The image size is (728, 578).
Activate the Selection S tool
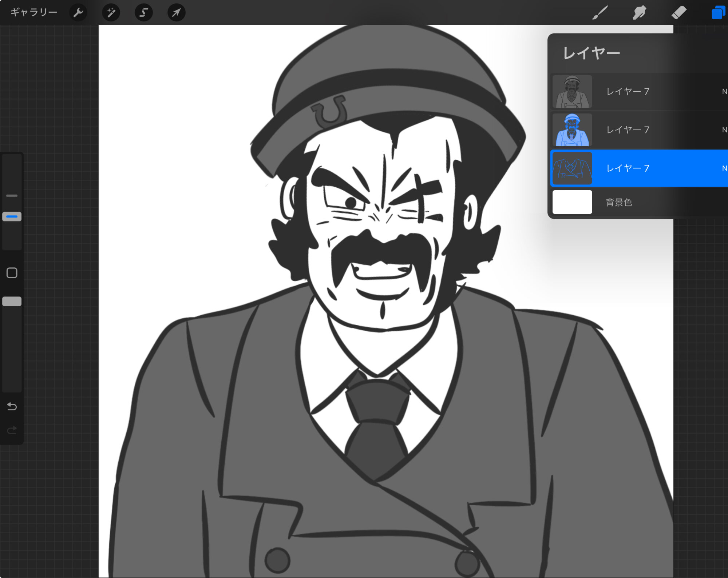pos(143,13)
